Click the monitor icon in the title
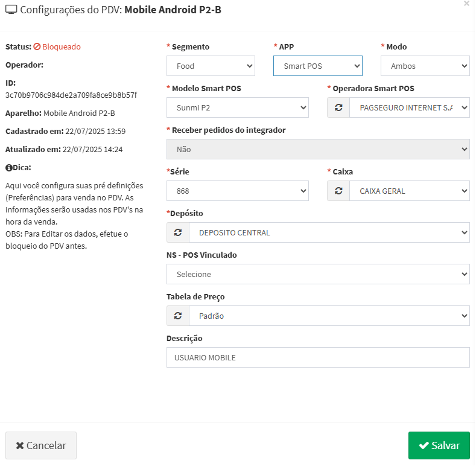Viewport: 476px width, 466px height. (11, 10)
